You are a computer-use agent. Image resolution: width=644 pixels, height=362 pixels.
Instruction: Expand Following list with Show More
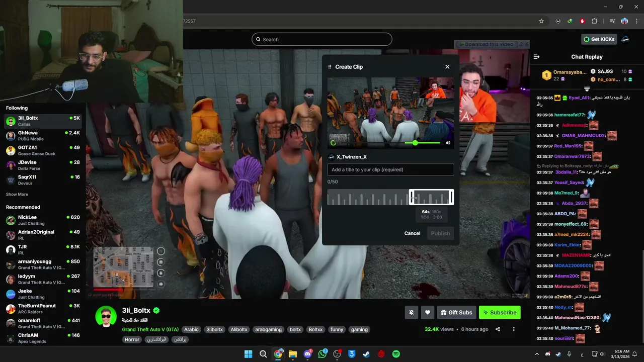[17, 194]
